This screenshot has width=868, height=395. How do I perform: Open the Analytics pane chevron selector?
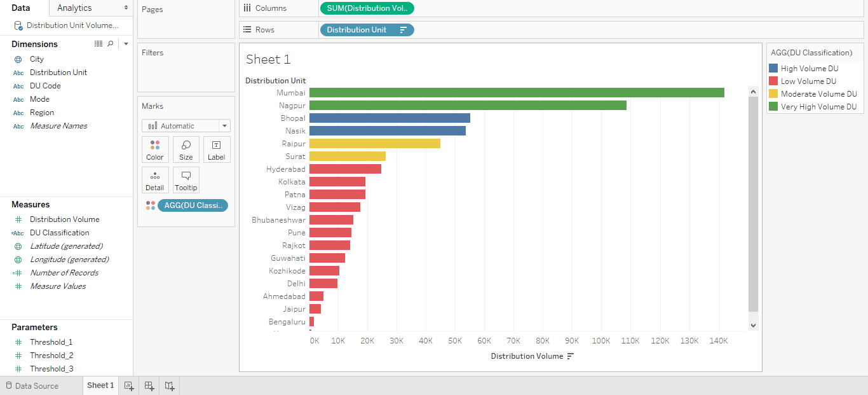coord(125,8)
